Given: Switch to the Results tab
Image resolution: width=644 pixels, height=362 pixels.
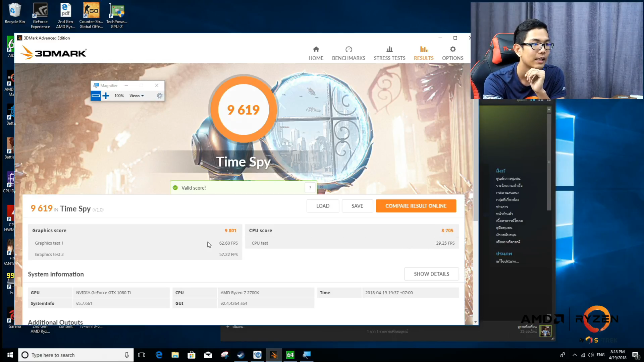Looking at the screenshot, I should [424, 54].
